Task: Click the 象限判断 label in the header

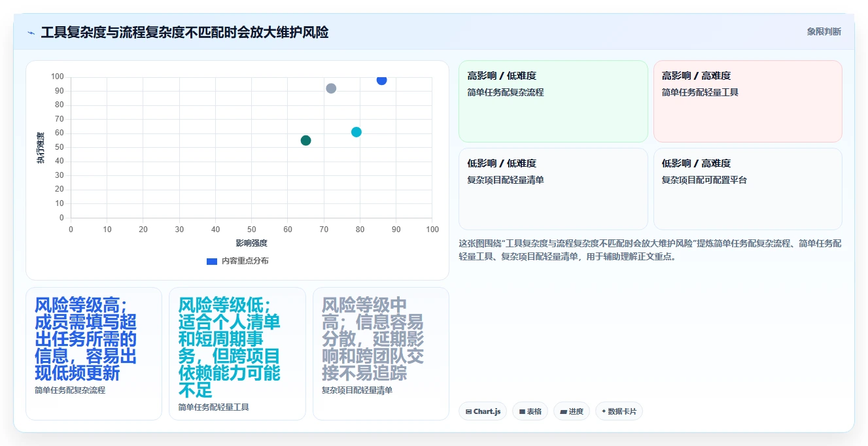Action: click(x=824, y=31)
